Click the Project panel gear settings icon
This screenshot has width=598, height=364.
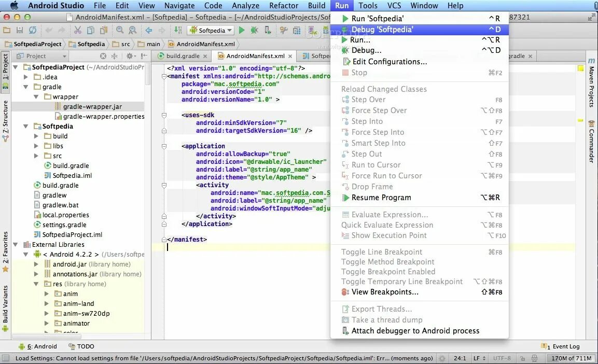(x=130, y=56)
